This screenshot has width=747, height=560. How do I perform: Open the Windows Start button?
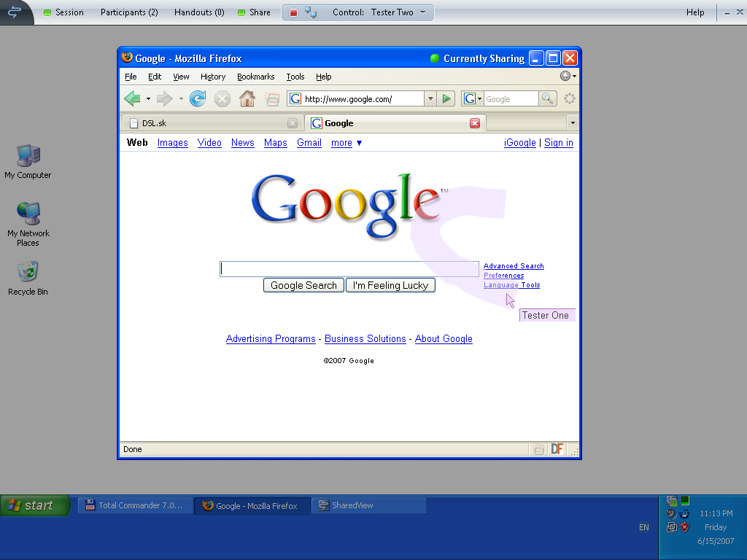(35, 505)
